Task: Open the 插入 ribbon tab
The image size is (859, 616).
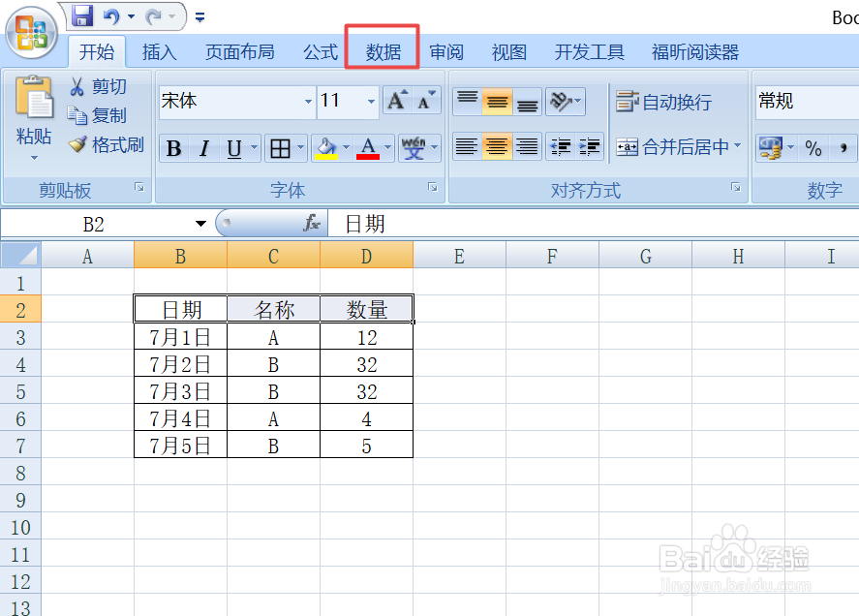Action: point(159,51)
